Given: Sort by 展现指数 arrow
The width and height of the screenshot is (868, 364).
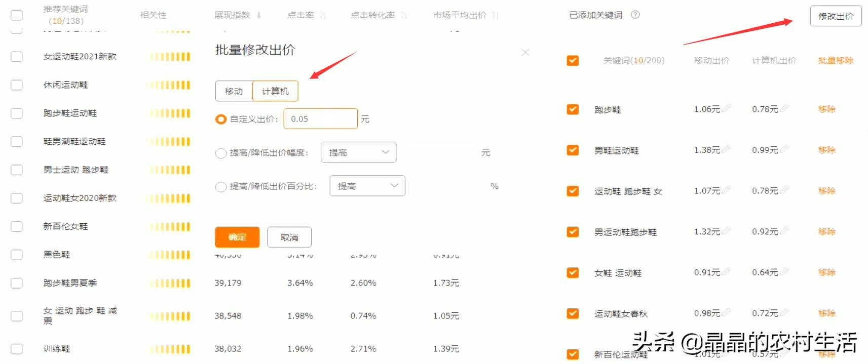Looking at the screenshot, I should coord(259,15).
